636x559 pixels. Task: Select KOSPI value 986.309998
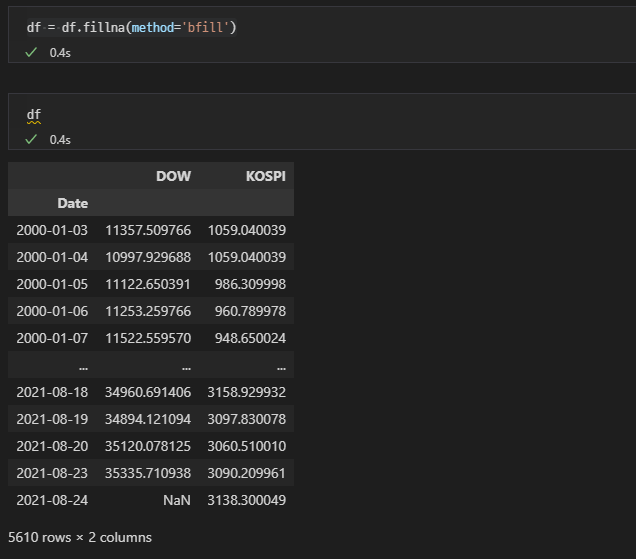tap(250, 284)
